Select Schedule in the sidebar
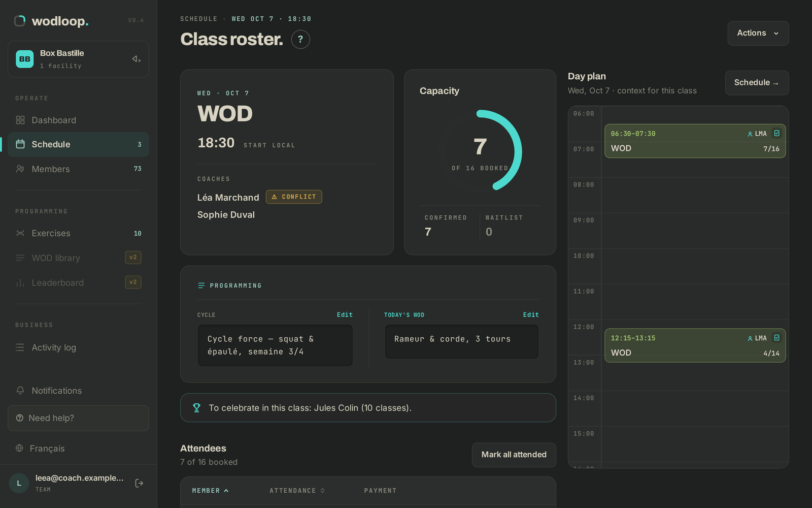Image resolution: width=812 pixels, height=508 pixels. (x=78, y=144)
